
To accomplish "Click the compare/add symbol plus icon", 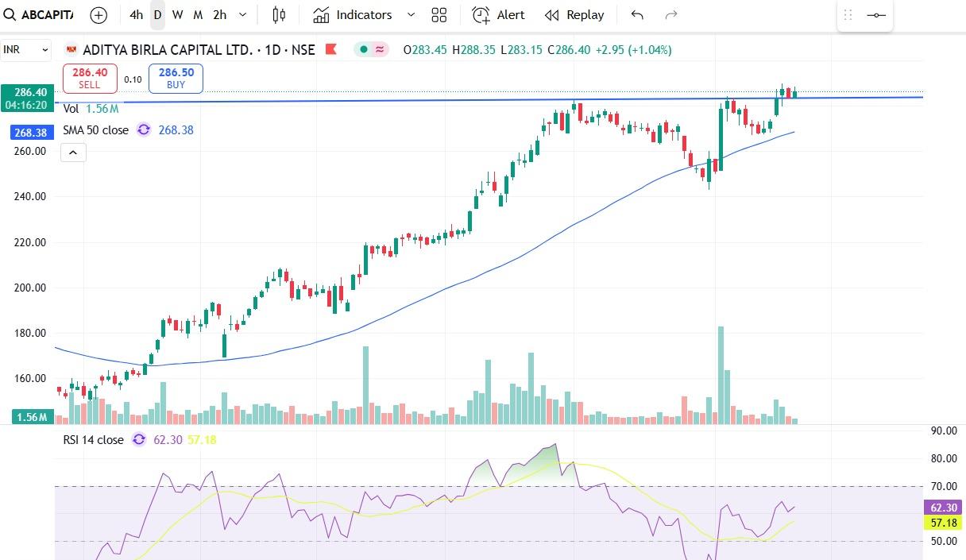I will click(99, 14).
